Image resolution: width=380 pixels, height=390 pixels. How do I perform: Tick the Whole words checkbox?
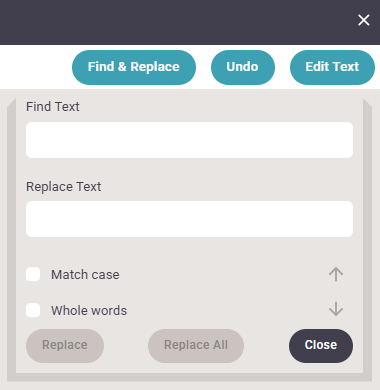tap(33, 310)
